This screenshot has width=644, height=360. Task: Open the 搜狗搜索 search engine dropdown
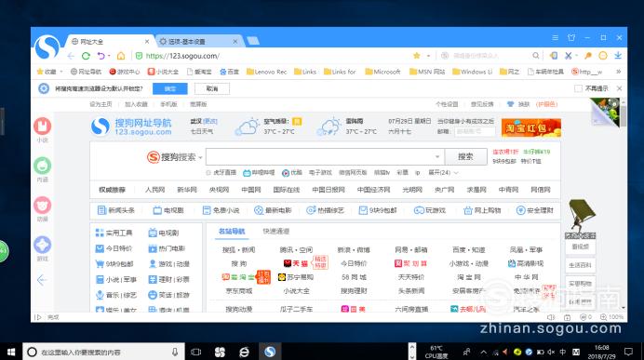pyautogui.click(x=200, y=157)
